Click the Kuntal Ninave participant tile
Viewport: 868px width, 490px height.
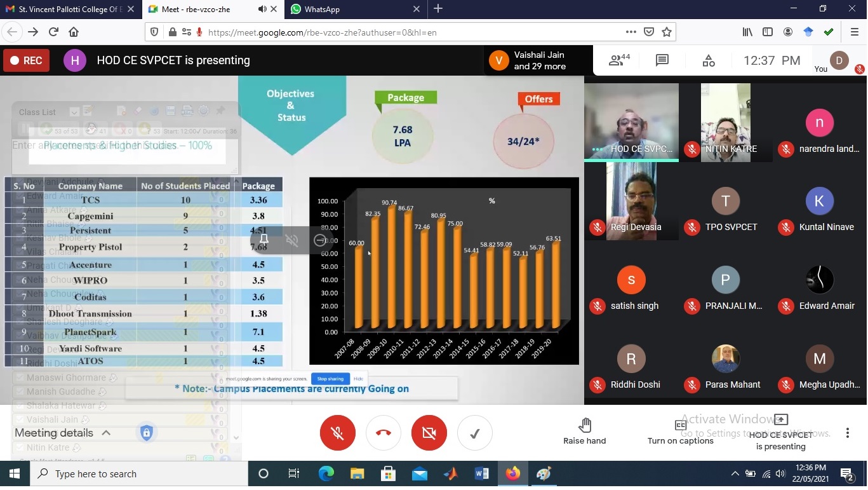[x=820, y=201]
